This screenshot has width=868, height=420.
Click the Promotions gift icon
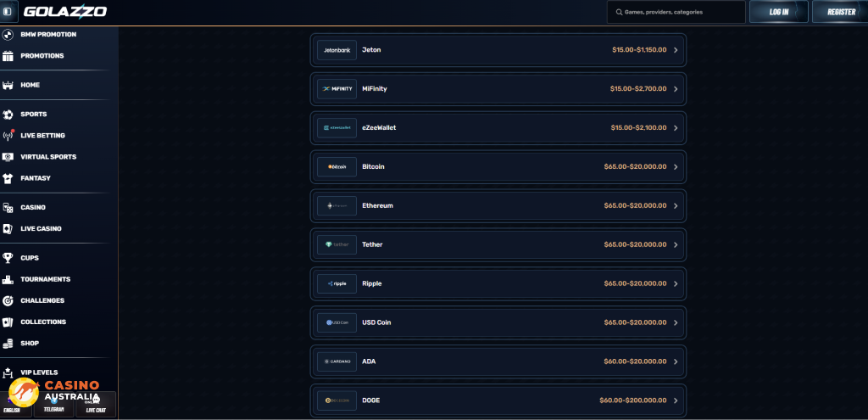pos(8,56)
